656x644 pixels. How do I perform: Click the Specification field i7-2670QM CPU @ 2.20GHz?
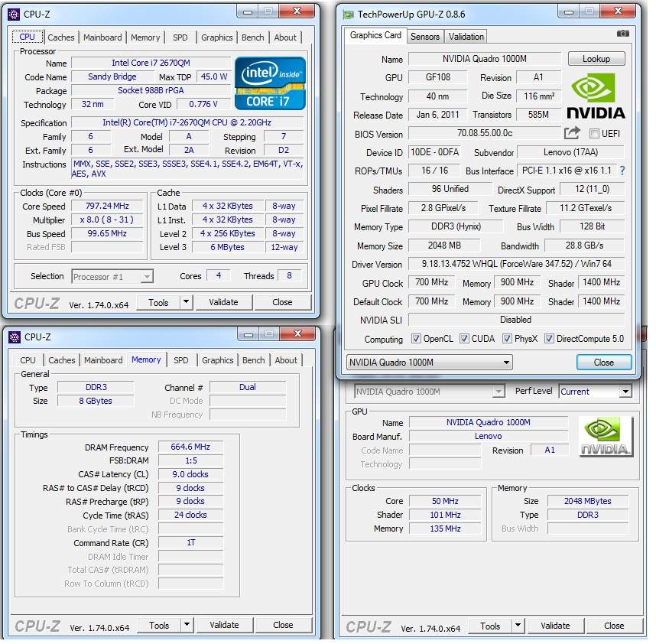187,122
